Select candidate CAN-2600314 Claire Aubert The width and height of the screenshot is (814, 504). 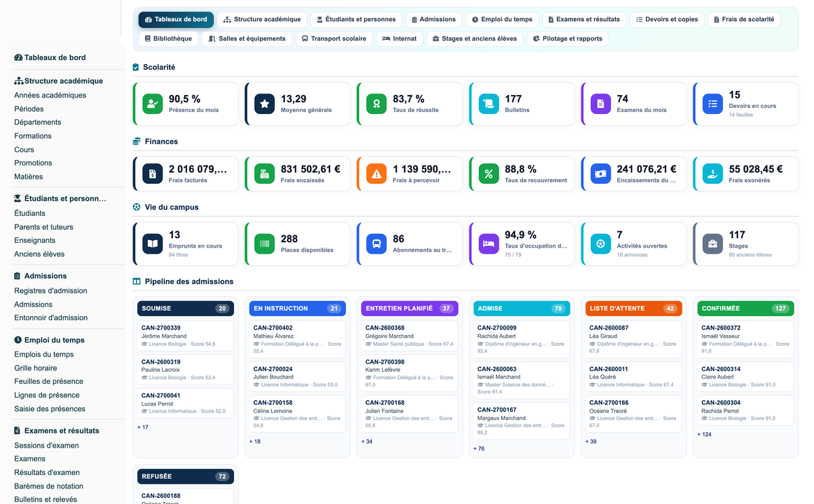(x=745, y=377)
